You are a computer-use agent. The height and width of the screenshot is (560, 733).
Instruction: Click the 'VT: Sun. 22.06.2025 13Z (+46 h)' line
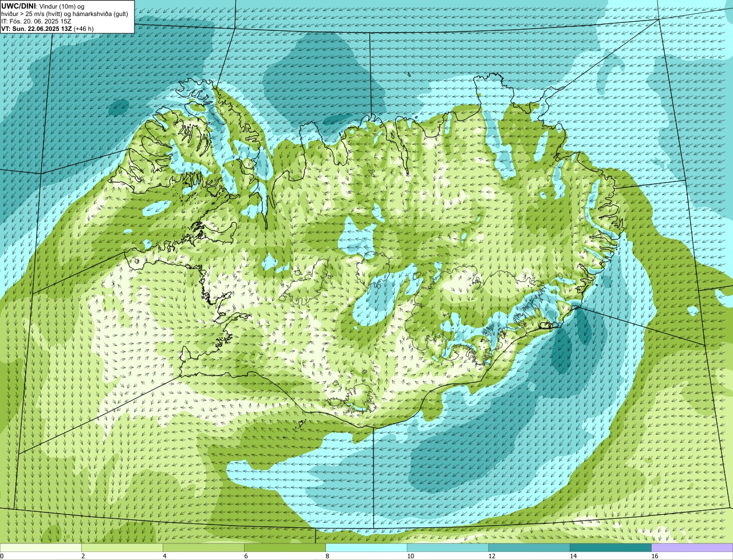pos(48,29)
